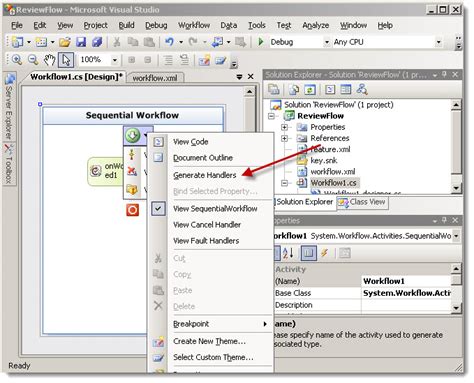
Task: Click the Add New Item toolbar icon
Action: (x=41, y=42)
